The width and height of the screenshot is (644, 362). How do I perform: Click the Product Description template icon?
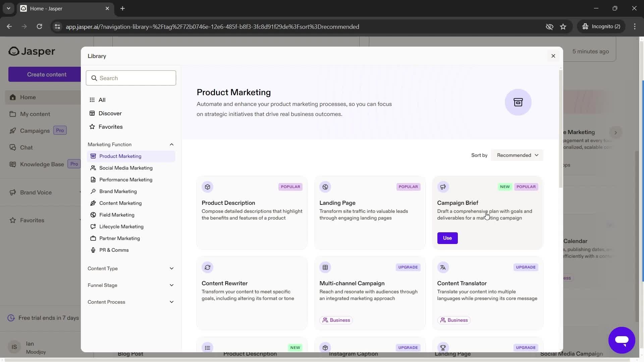click(x=207, y=186)
